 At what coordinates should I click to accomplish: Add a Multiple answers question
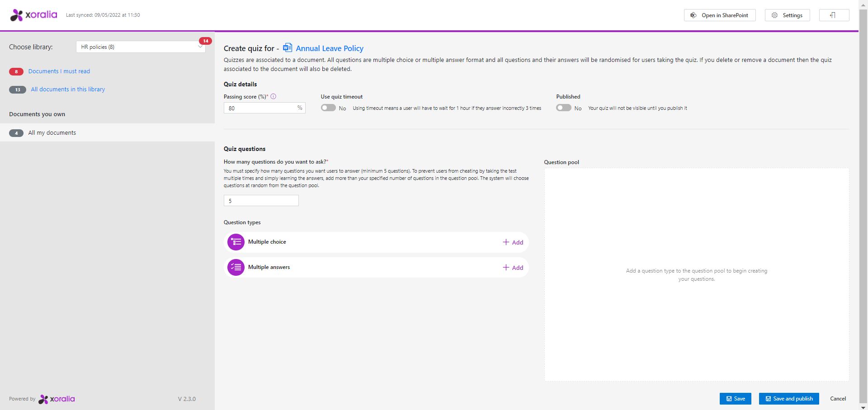click(513, 268)
